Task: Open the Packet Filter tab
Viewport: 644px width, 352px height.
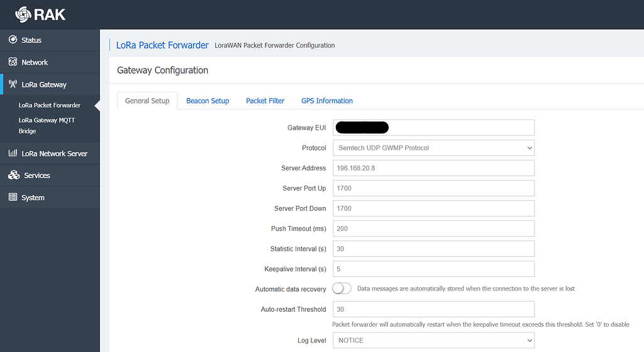Action: tap(265, 101)
